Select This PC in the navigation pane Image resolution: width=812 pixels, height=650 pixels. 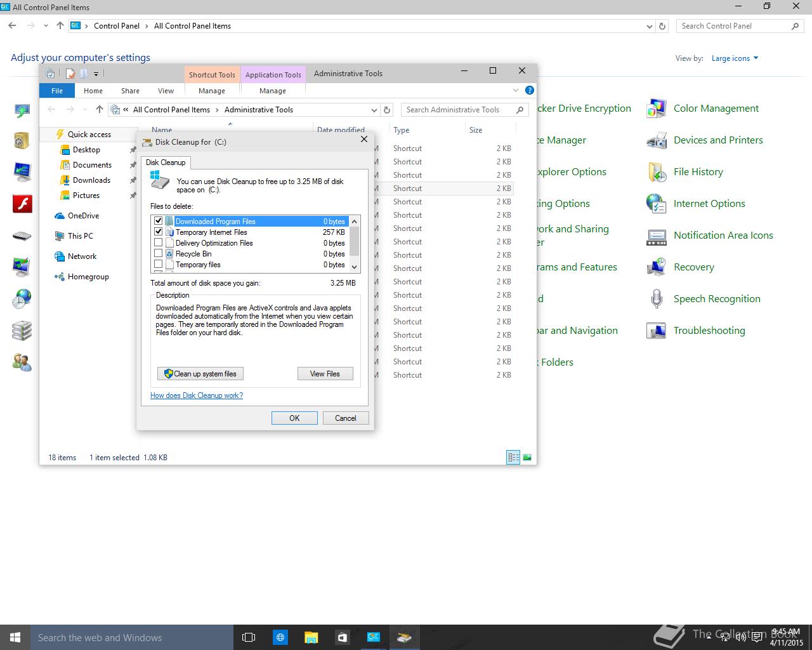click(x=80, y=236)
